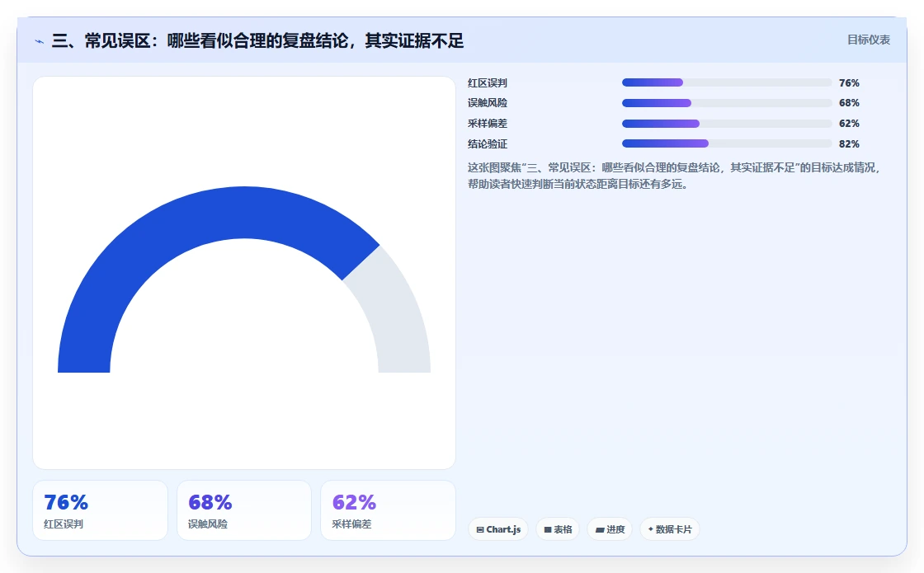Click the 结论验证 label in the progress list
The height and width of the screenshot is (573, 924).
tap(488, 143)
